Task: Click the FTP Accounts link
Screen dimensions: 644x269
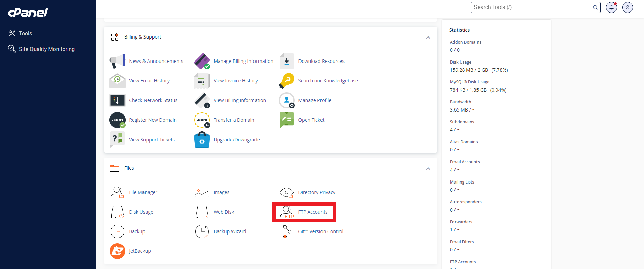Action: click(313, 212)
